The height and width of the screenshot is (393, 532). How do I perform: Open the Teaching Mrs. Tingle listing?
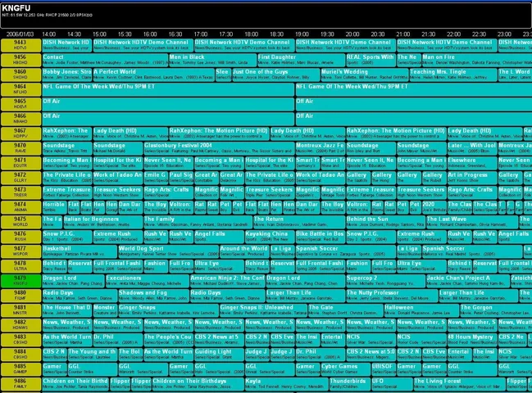click(453, 75)
